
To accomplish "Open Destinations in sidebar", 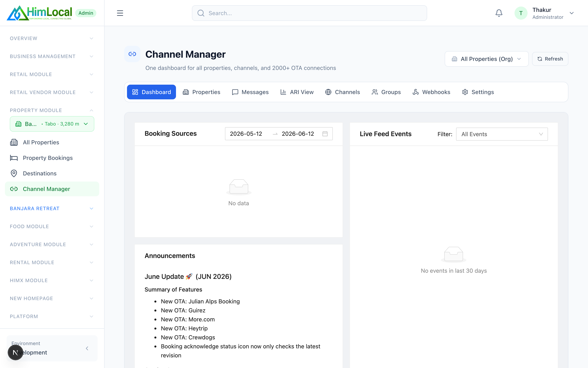I will pos(52,173).
